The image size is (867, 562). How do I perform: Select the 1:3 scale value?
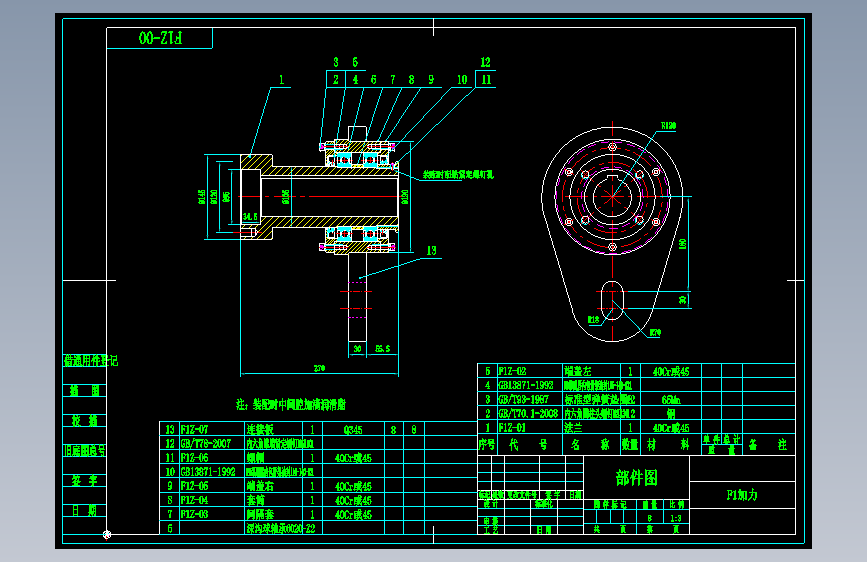676,518
